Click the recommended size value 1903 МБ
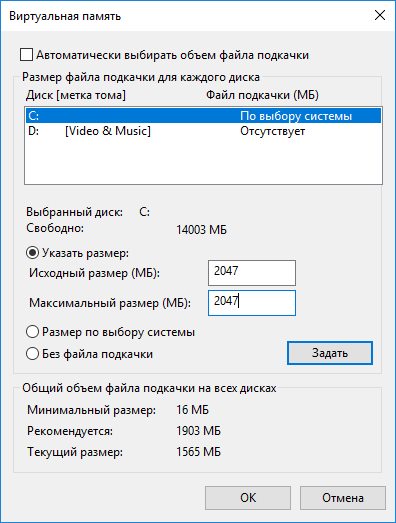The image size is (396, 523). [x=199, y=431]
